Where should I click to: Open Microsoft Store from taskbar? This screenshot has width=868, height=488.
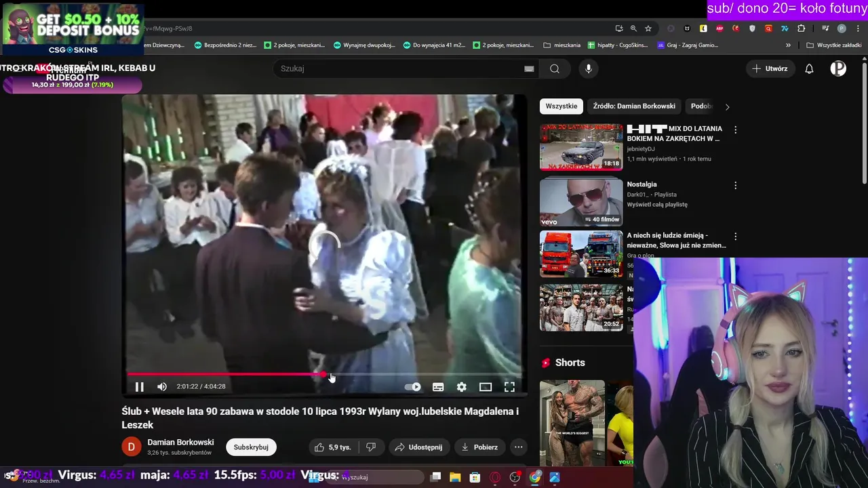pos(475,477)
